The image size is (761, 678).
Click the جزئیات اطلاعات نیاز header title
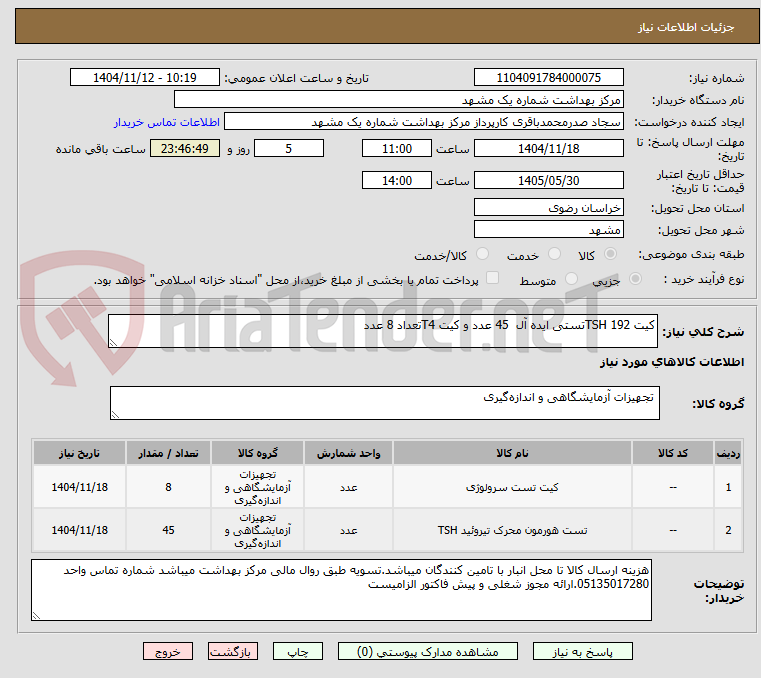[685, 27]
